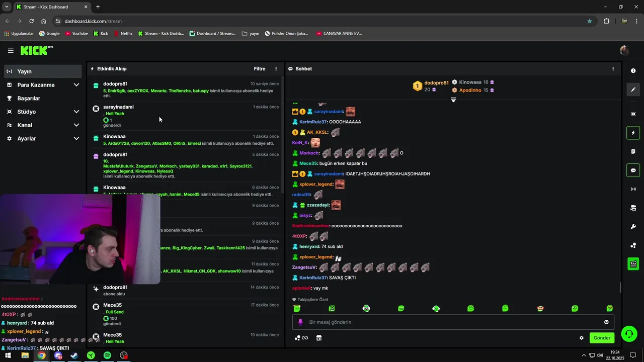The height and width of the screenshot is (362, 644).
Task: Click the KICK logo
Action: click(37, 50)
